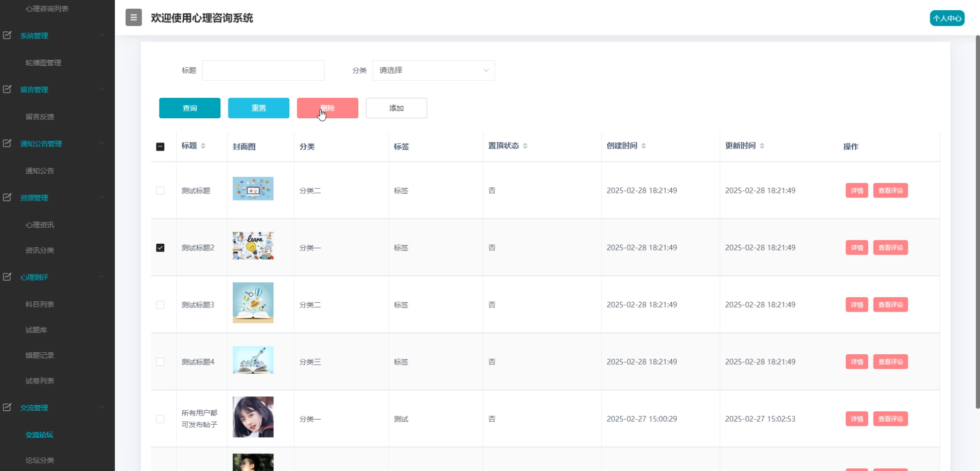Viewport: 980px width, 471px height.
Task: Open 通知公告 in the sidebar
Action: [40, 171]
